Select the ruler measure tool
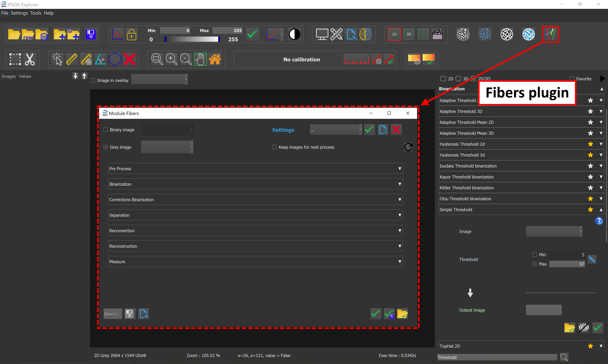 [71, 59]
